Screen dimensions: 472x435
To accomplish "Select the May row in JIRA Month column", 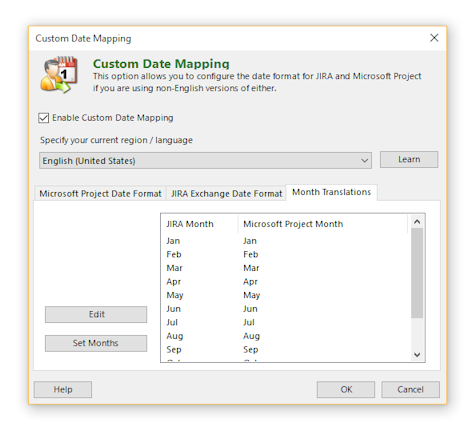I will pos(175,295).
